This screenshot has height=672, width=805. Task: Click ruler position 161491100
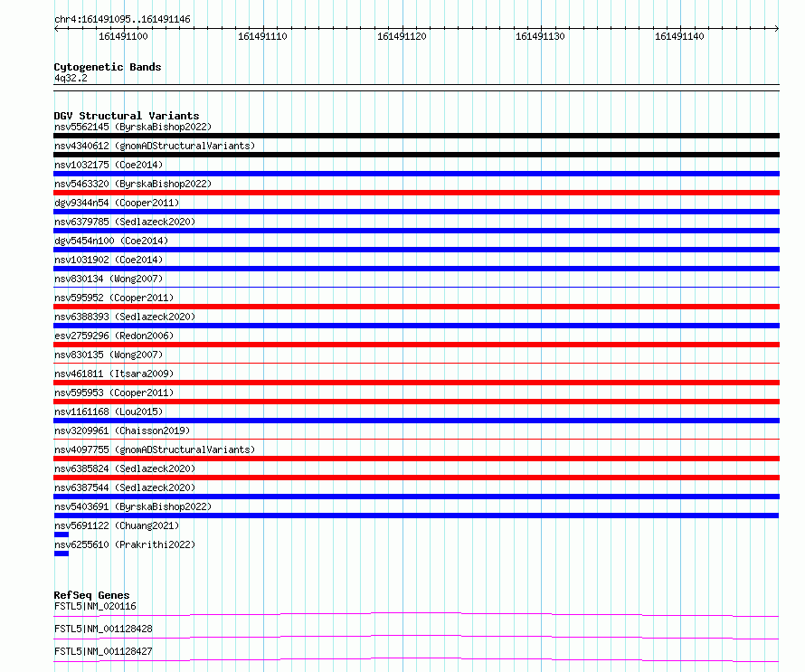[123, 36]
